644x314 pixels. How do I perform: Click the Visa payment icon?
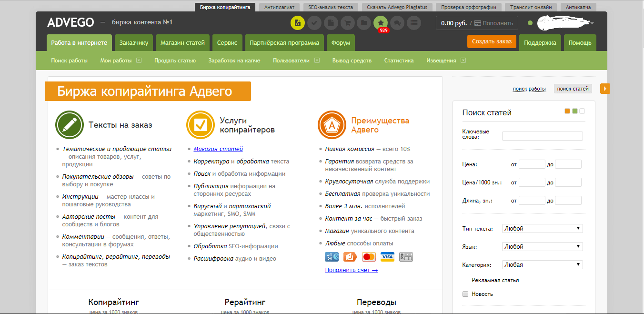click(x=387, y=257)
